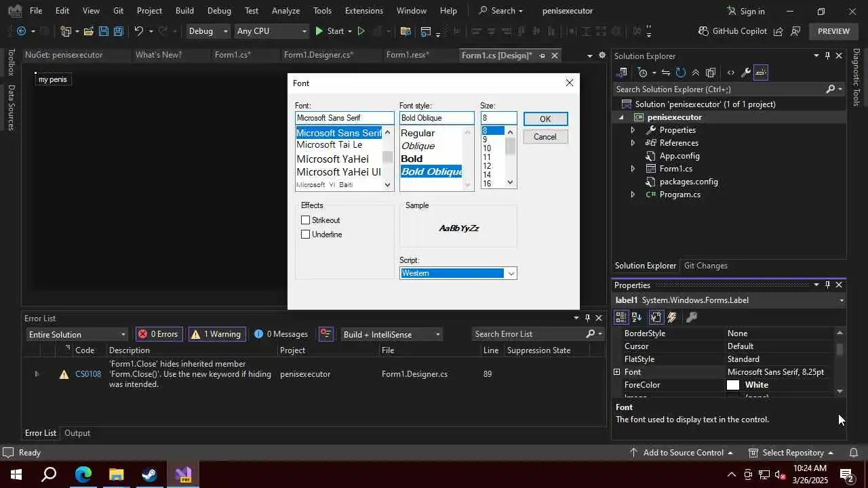This screenshot has width=868, height=488.
Task: Click clear filter icon in Error List
Action: click(x=326, y=333)
